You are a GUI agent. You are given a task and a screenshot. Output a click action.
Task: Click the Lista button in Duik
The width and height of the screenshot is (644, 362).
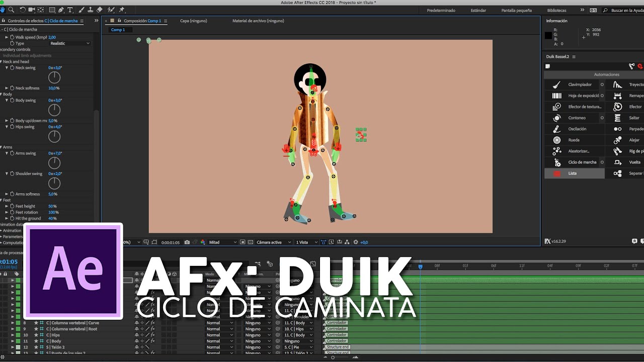[575, 173]
